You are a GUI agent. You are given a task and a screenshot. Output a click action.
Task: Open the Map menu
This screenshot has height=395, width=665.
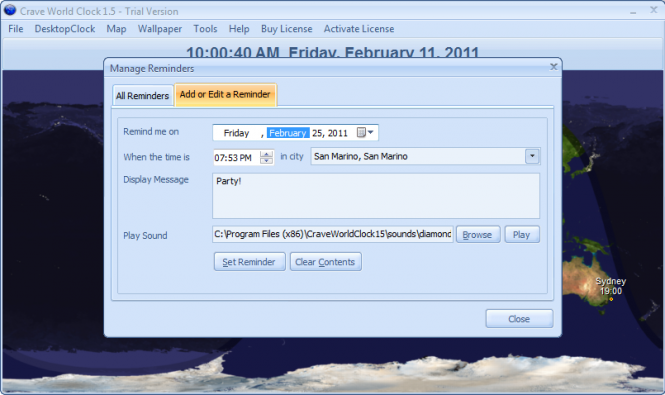point(116,29)
